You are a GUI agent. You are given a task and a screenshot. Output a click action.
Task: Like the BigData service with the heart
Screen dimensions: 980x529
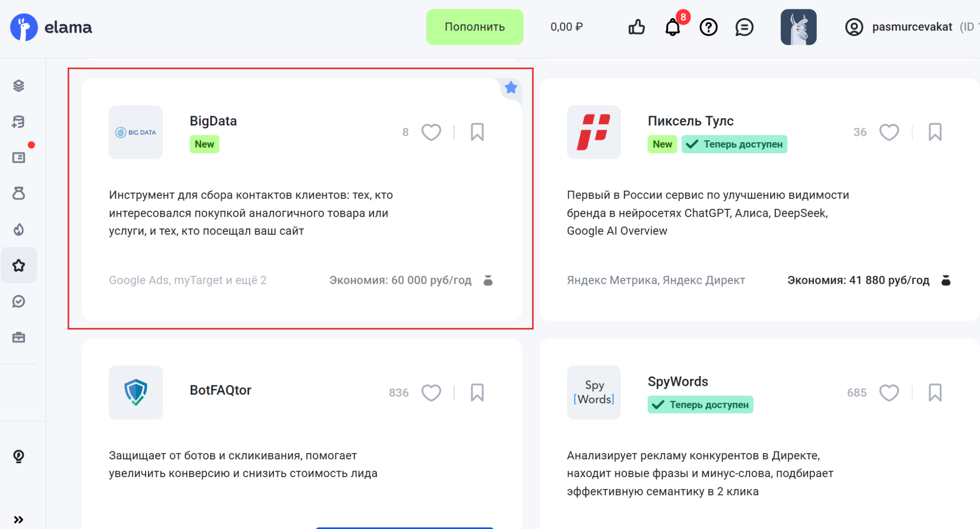click(431, 132)
